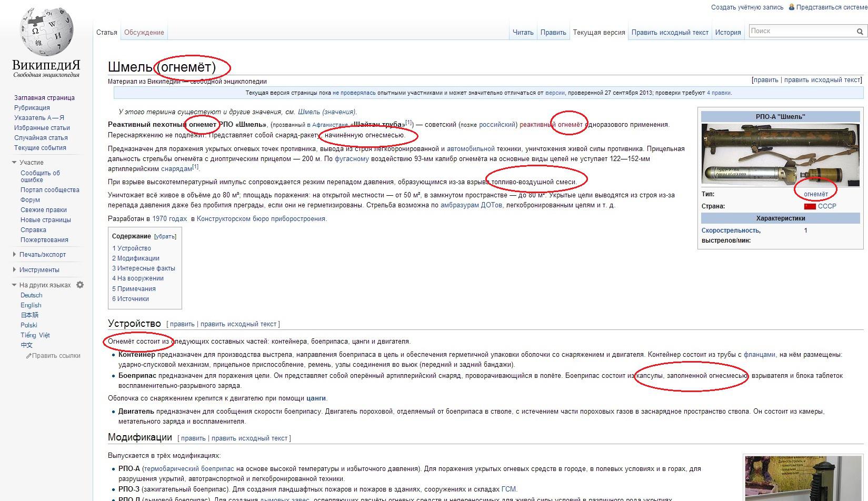This screenshot has height=501, width=868.
Task: Click Представиться системе login link
Action: tap(832, 7)
